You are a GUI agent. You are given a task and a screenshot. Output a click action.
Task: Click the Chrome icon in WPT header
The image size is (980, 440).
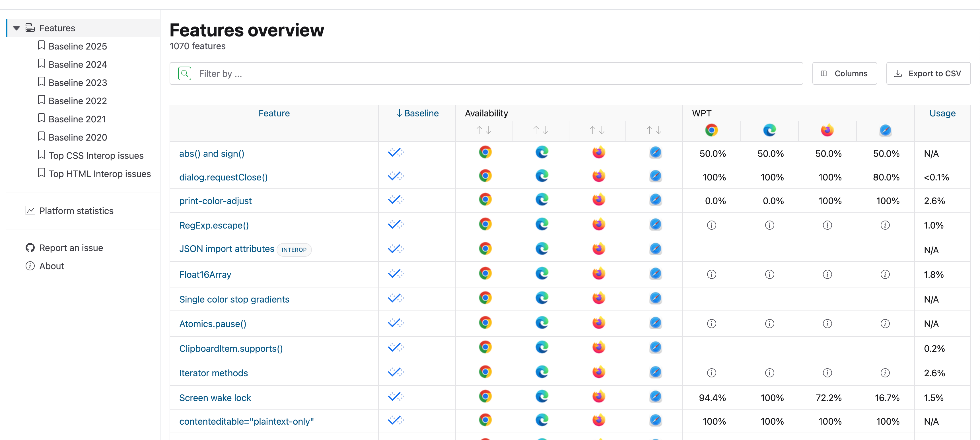tap(711, 130)
